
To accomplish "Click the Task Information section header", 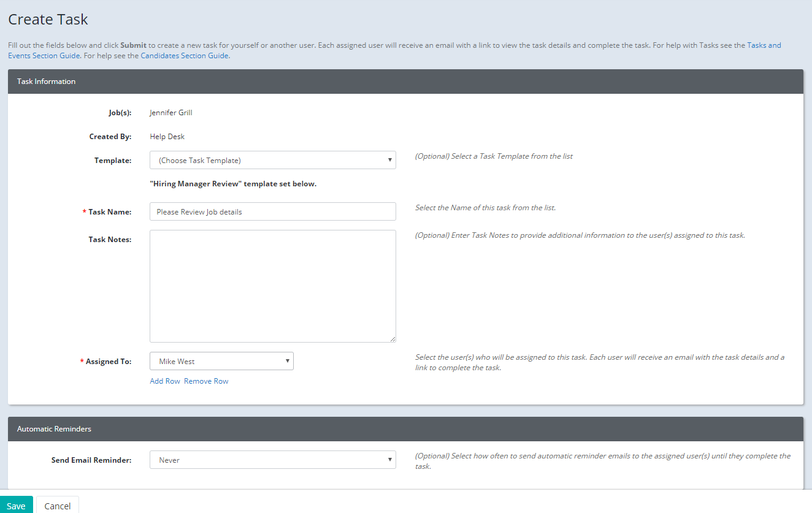I will pos(46,81).
